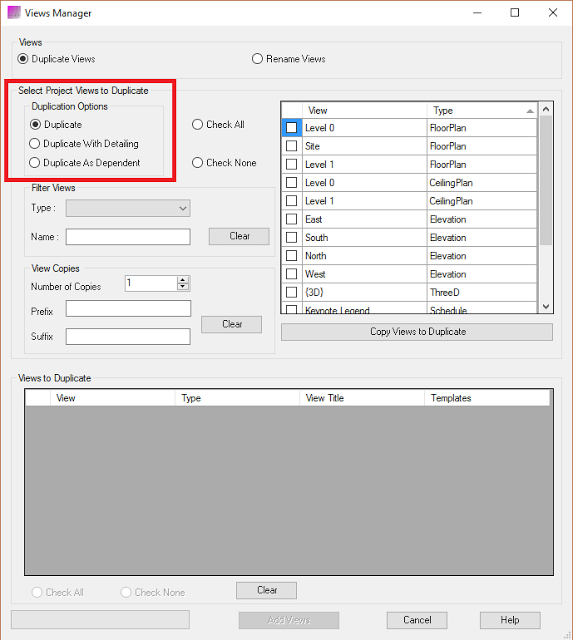Click into the Prefix input field
Image resolution: width=573 pixels, height=640 pixels.
pyautogui.click(x=128, y=309)
